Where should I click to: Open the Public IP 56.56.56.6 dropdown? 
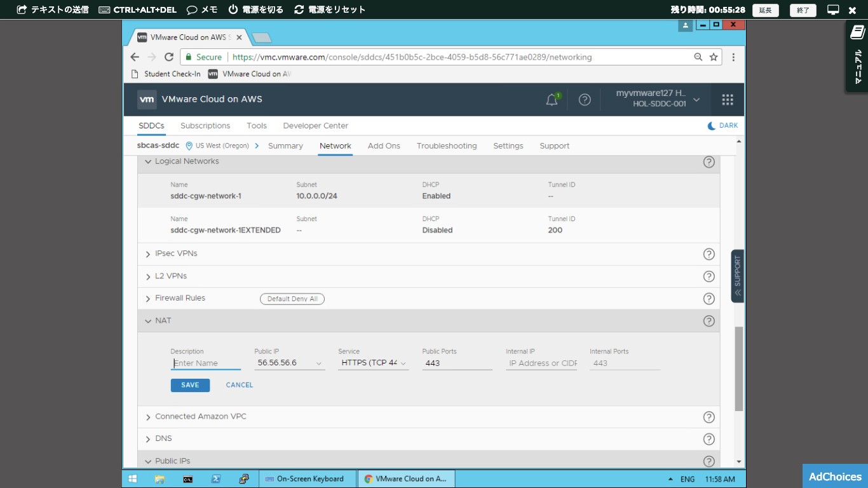(x=290, y=363)
